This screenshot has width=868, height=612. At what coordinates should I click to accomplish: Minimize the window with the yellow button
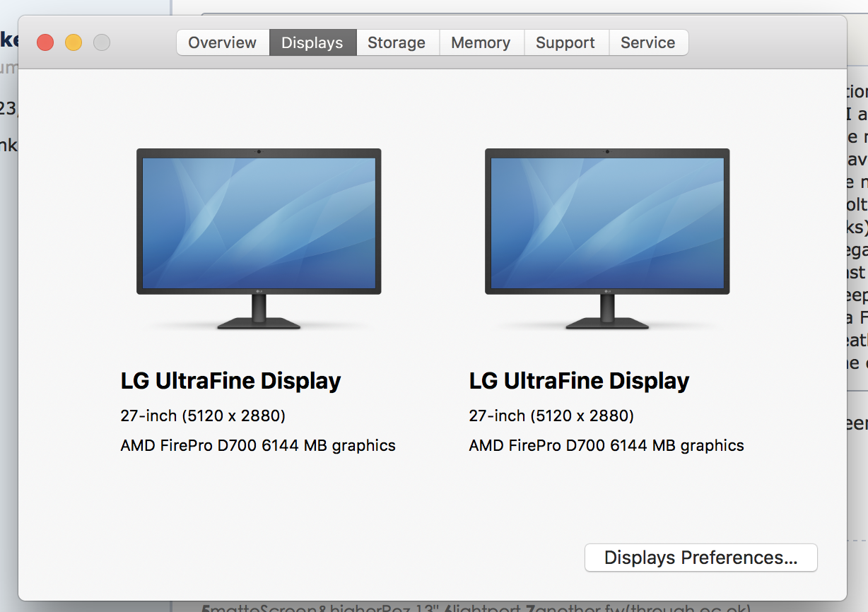(x=74, y=42)
